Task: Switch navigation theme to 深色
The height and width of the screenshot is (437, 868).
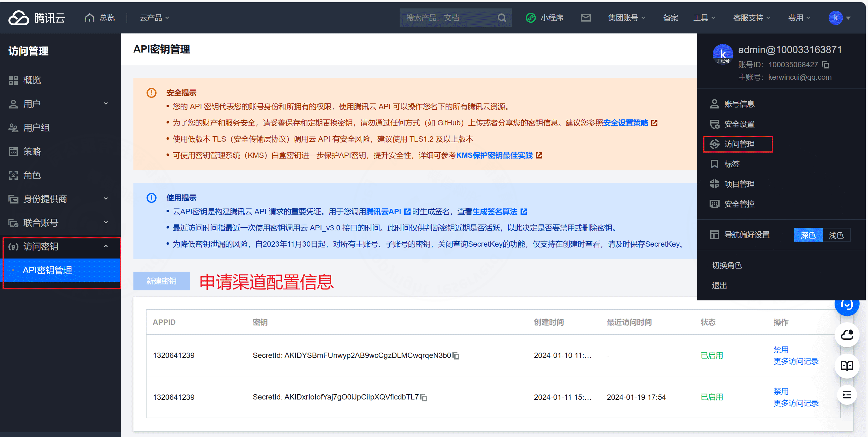Action: 808,235
